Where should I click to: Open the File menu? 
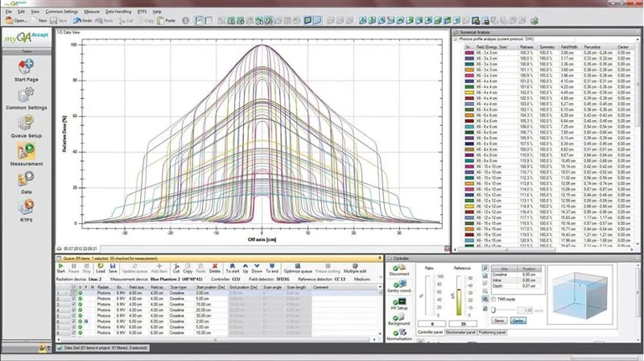click(x=8, y=12)
